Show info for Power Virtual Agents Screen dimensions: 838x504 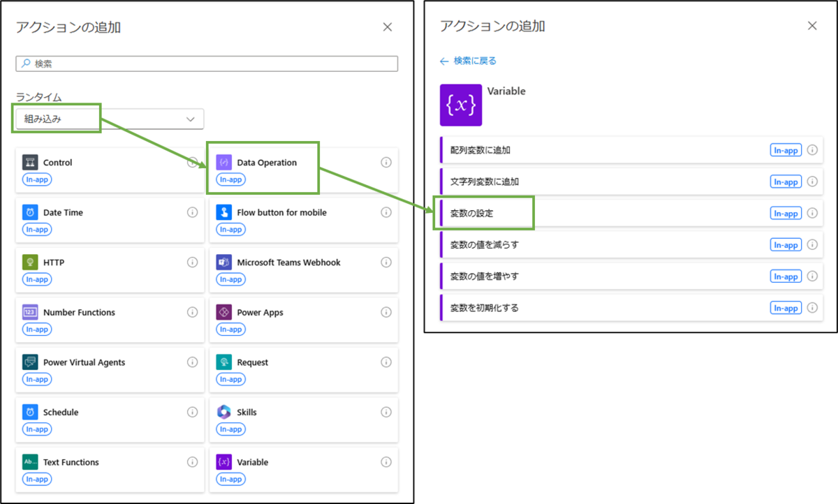[x=192, y=362]
